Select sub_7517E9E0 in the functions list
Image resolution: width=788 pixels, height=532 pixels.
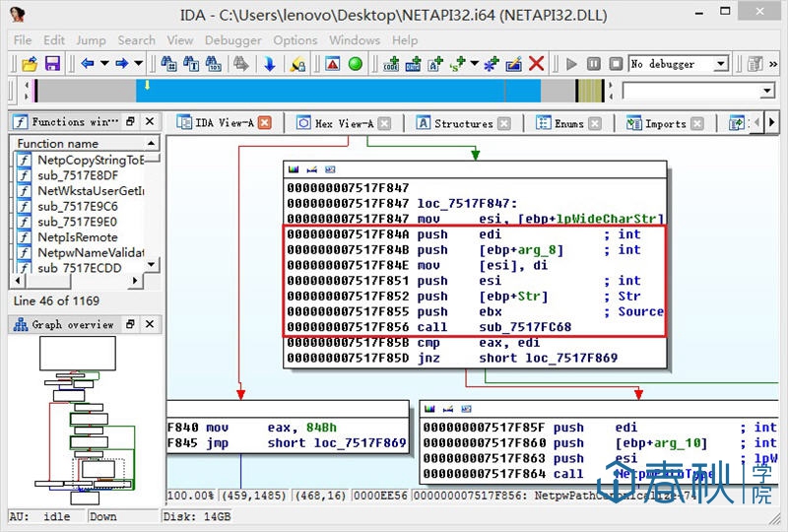[77, 222]
